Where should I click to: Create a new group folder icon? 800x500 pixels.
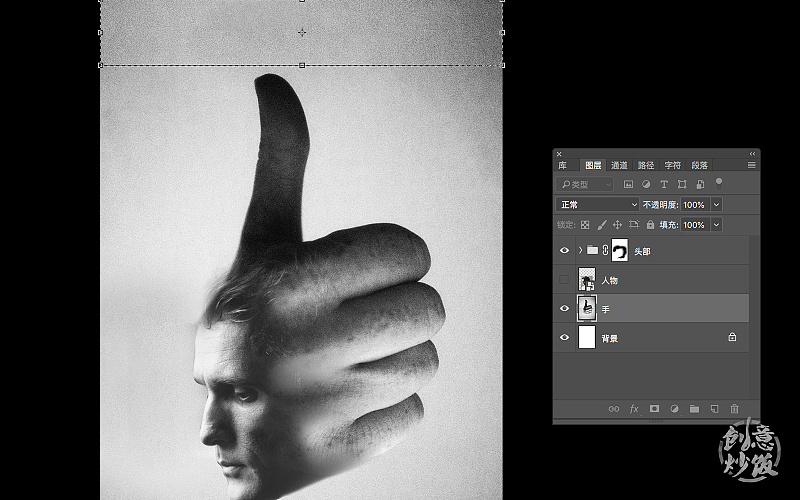(694, 409)
